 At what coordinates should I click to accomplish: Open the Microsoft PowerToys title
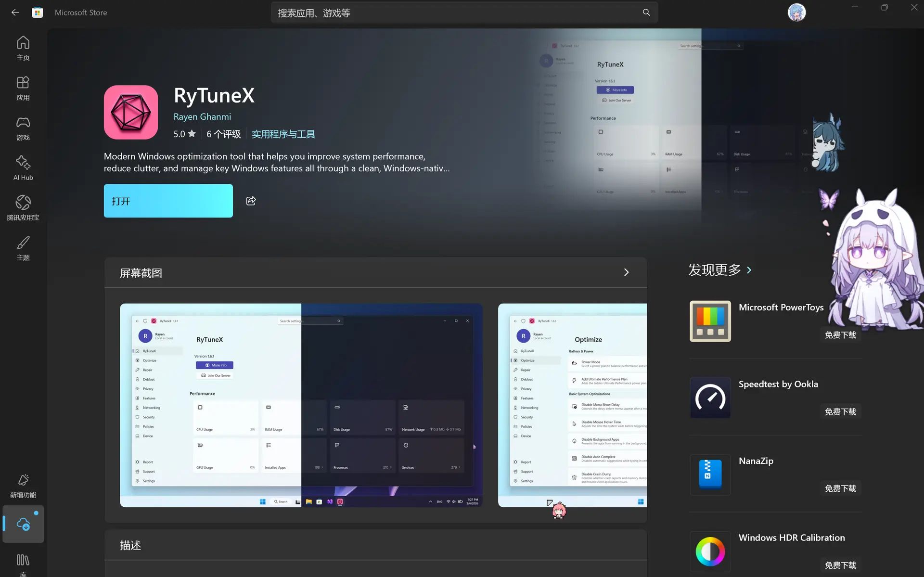(x=781, y=308)
